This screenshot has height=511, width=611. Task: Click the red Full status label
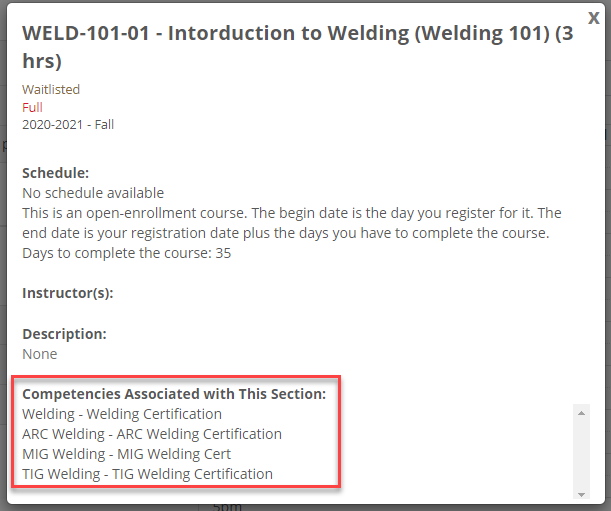coord(32,107)
